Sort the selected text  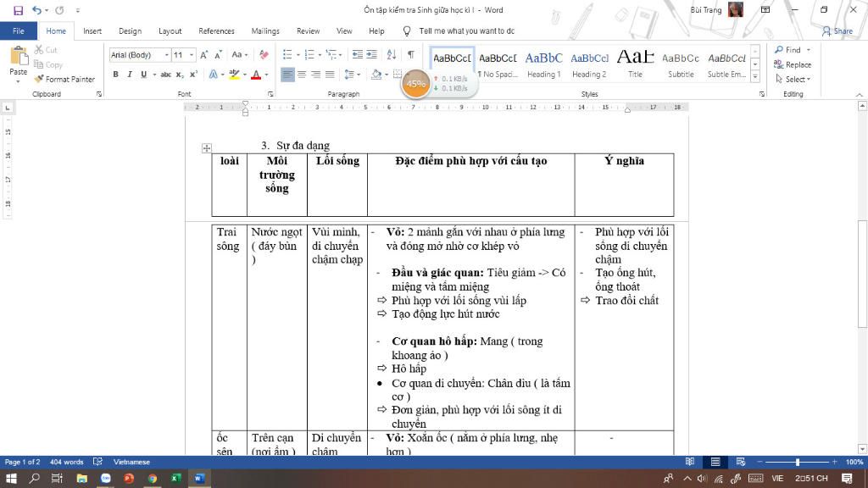392,54
